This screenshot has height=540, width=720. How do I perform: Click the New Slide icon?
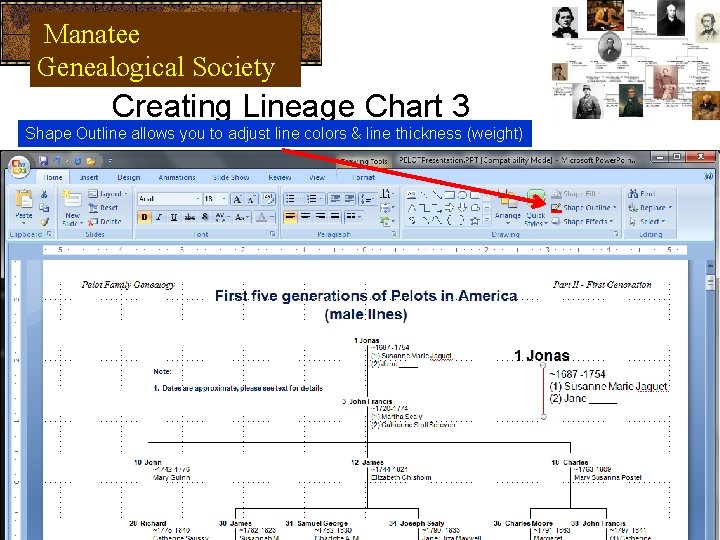(x=72, y=200)
